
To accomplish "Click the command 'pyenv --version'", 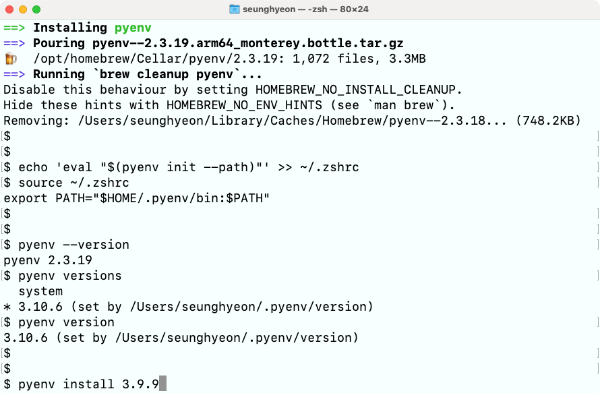I will click(74, 245).
